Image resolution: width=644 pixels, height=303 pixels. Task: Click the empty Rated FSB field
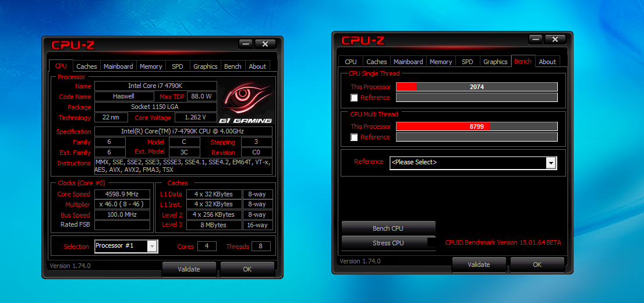click(x=122, y=226)
